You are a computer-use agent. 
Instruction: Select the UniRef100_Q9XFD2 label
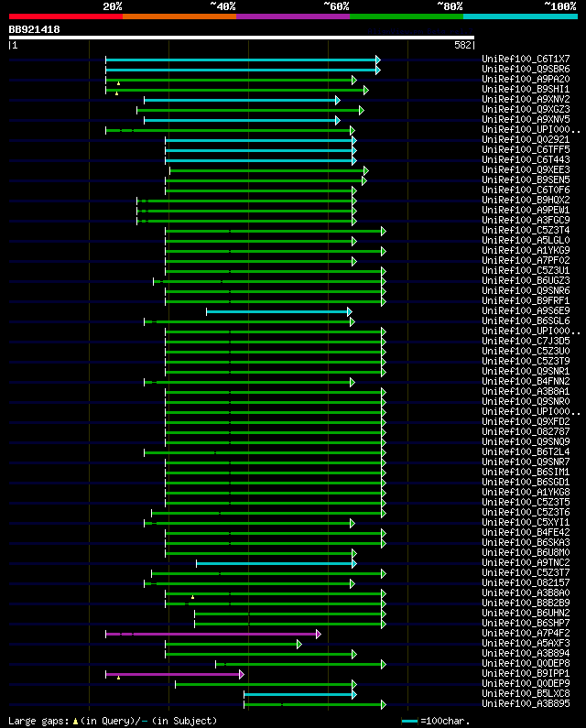526,421
